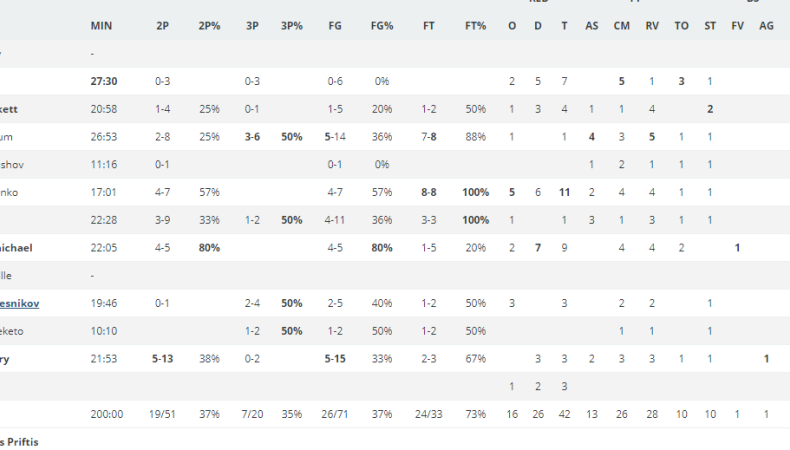Select the AG column header

(766, 26)
